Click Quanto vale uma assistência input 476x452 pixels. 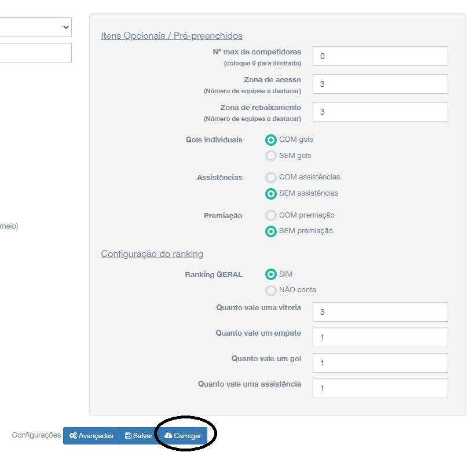click(380, 388)
